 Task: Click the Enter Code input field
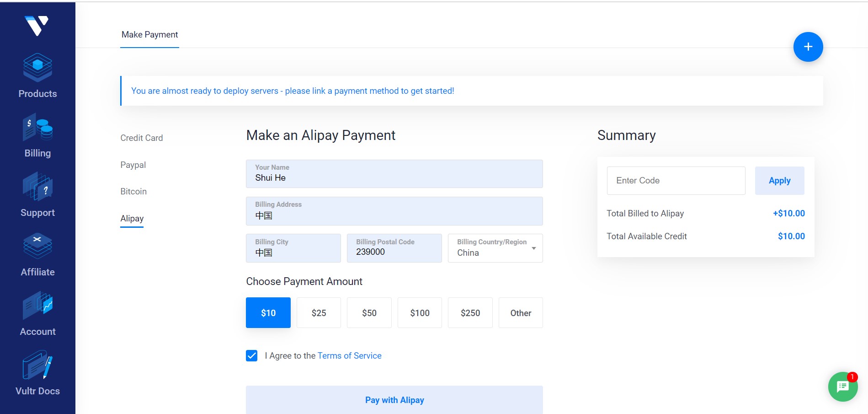pyautogui.click(x=676, y=181)
